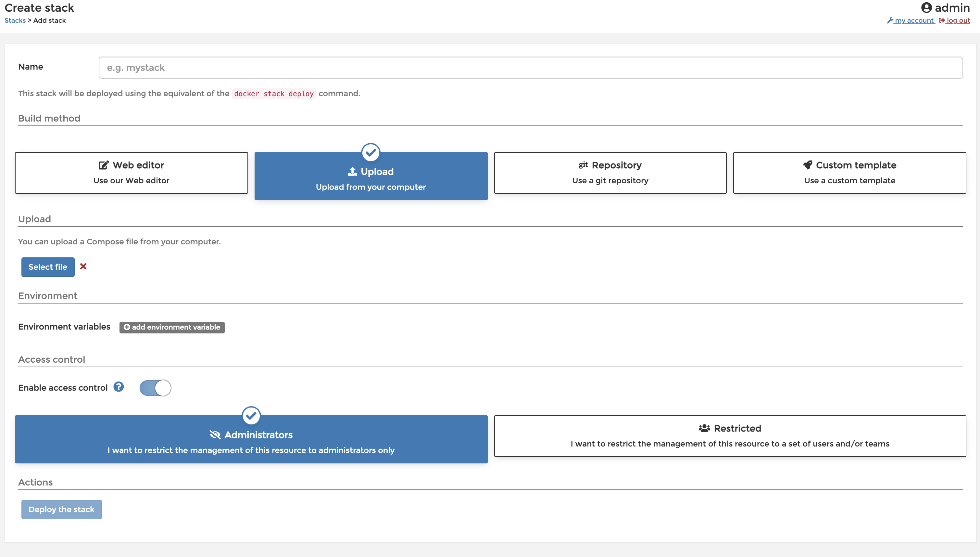Choose the Custom template build method
The image size is (980, 557).
(849, 173)
